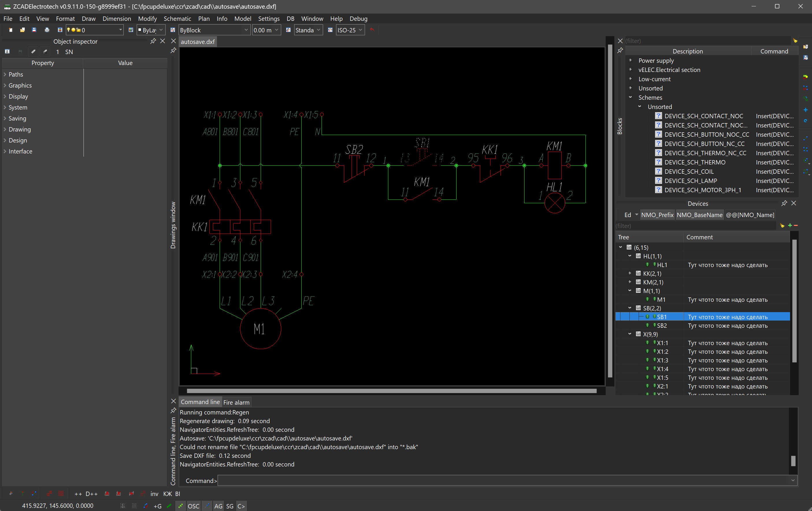Switch to the Fire alarm tab

236,402
